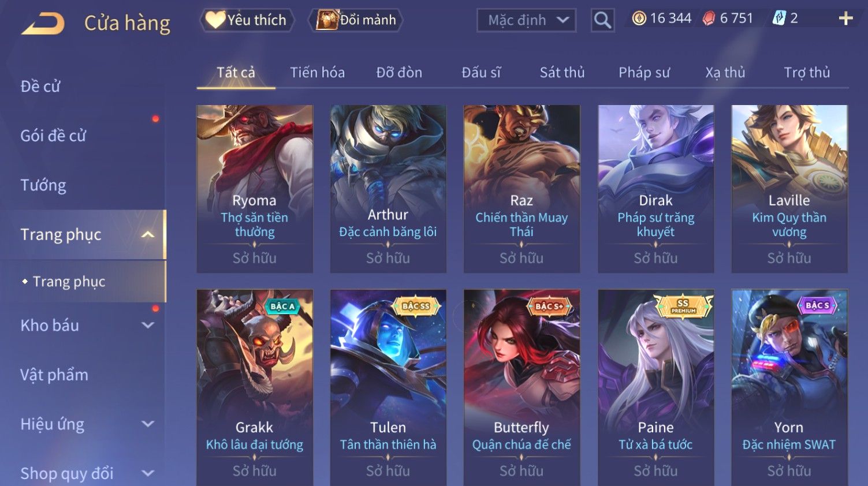This screenshot has height=486, width=868.
Task: Collapse the Trang phục sidebar section
Action: tap(148, 234)
